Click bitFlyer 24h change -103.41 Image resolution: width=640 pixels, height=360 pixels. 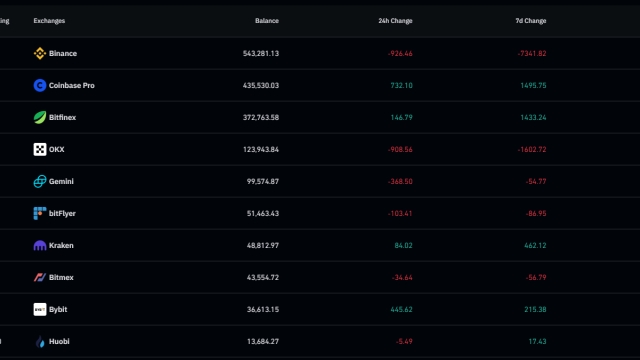[x=400, y=213]
